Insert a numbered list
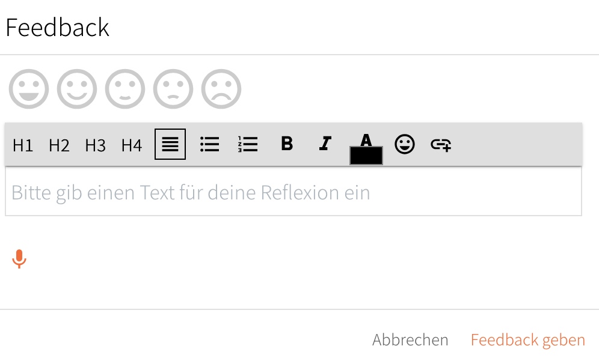The image size is (599, 364). (248, 144)
